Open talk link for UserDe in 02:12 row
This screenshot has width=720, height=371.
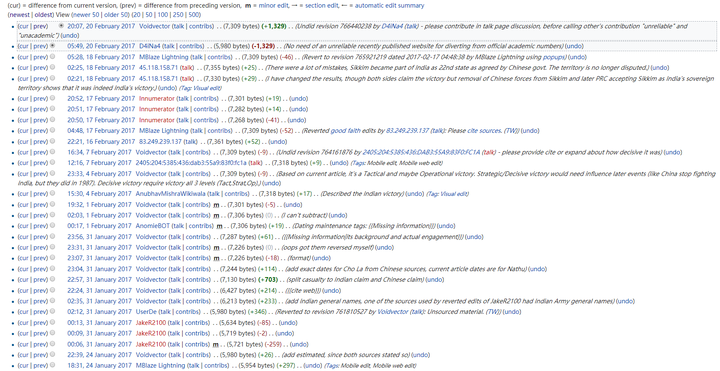(164, 312)
